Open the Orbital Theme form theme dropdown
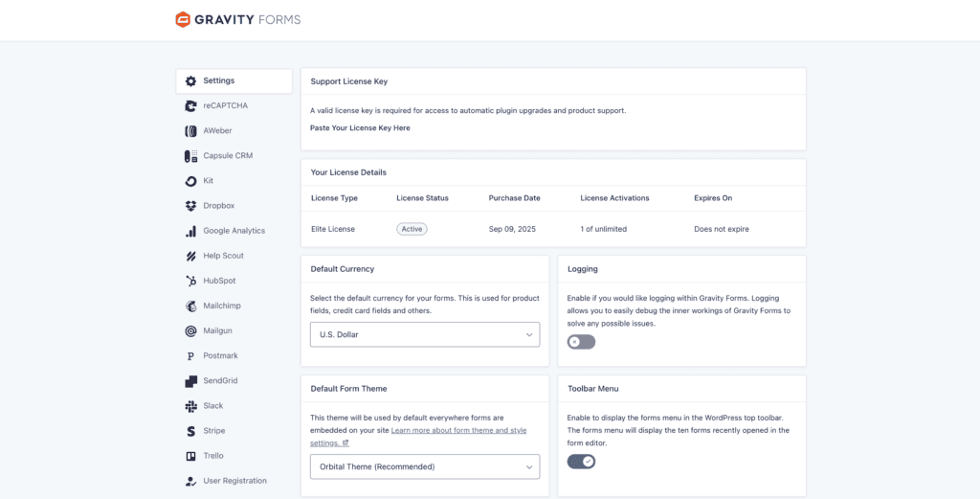The height and width of the screenshot is (499, 980). pyautogui.click(x=425, y=466)
